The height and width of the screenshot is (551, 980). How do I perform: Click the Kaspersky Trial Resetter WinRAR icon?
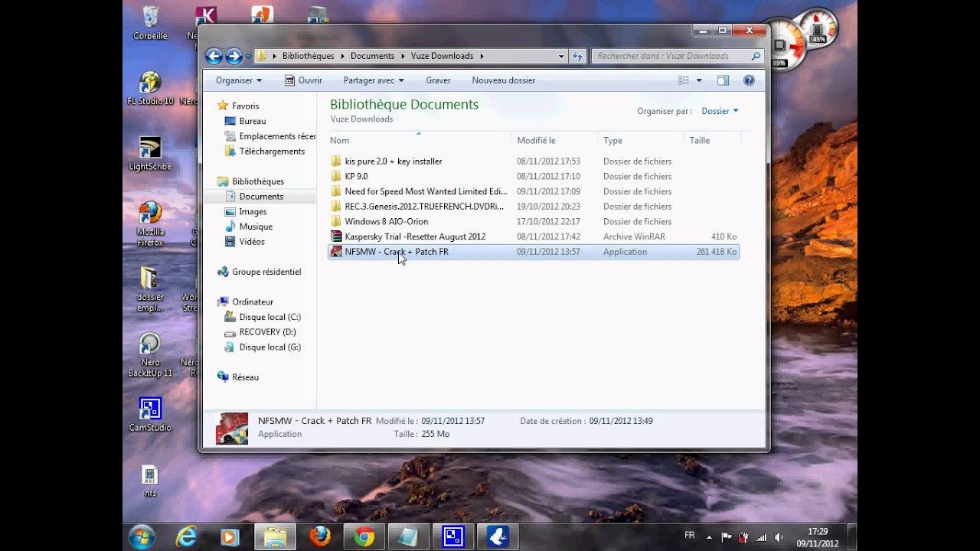(x=336, y=236)
